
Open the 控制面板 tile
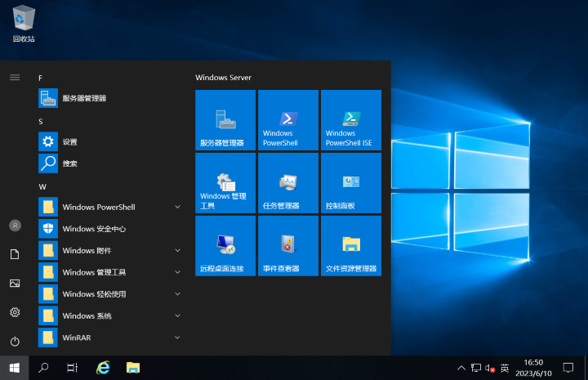coord(351,183)
